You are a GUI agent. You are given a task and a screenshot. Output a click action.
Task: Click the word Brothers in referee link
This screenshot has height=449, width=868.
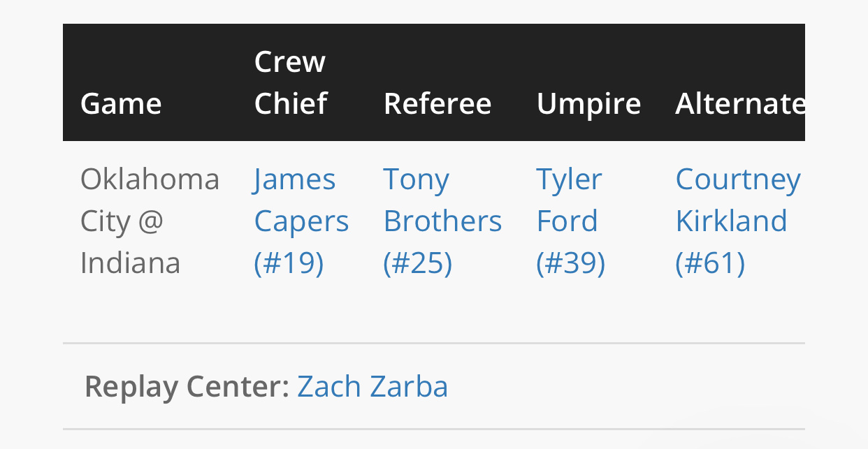[442, 221]
